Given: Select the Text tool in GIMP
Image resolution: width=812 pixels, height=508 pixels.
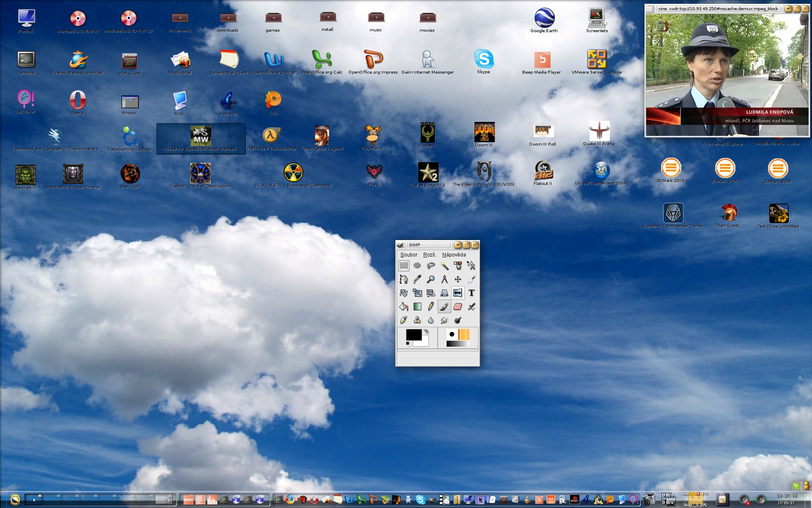Looking at the screenshot, I should pyautogui.click(x=472, y=293).
